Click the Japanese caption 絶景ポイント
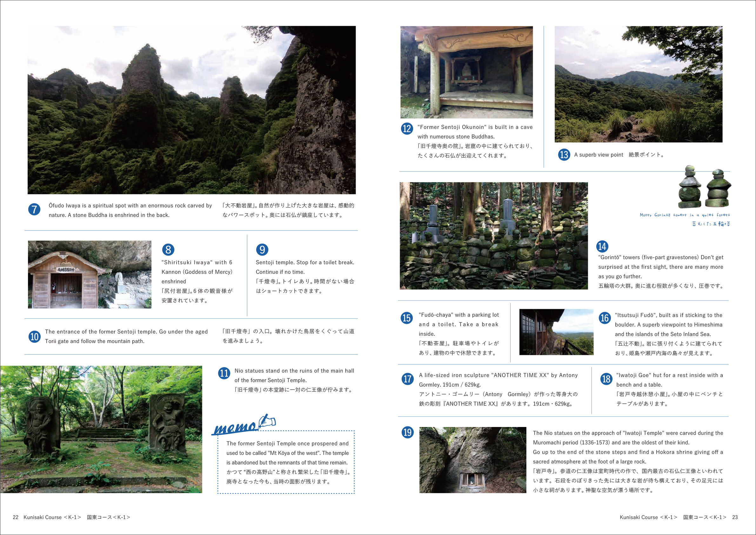Image resolution: width=756 pixels, height=535 pixels. (646, 155)
